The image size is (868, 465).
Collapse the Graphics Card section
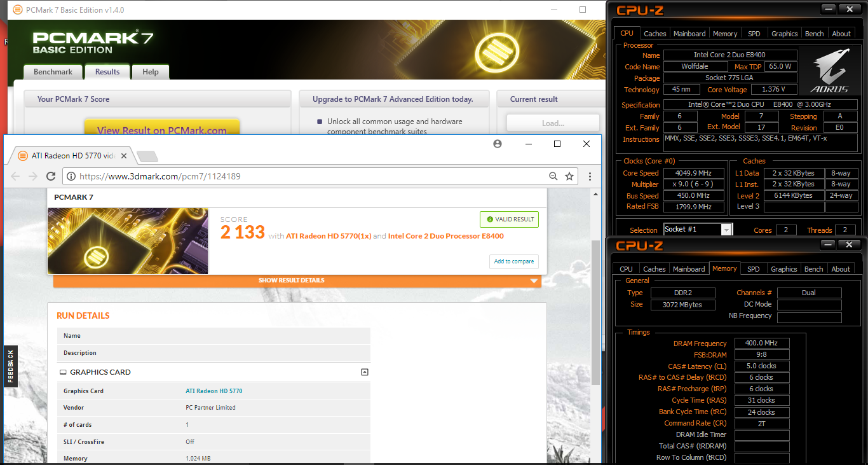[364, 372]
